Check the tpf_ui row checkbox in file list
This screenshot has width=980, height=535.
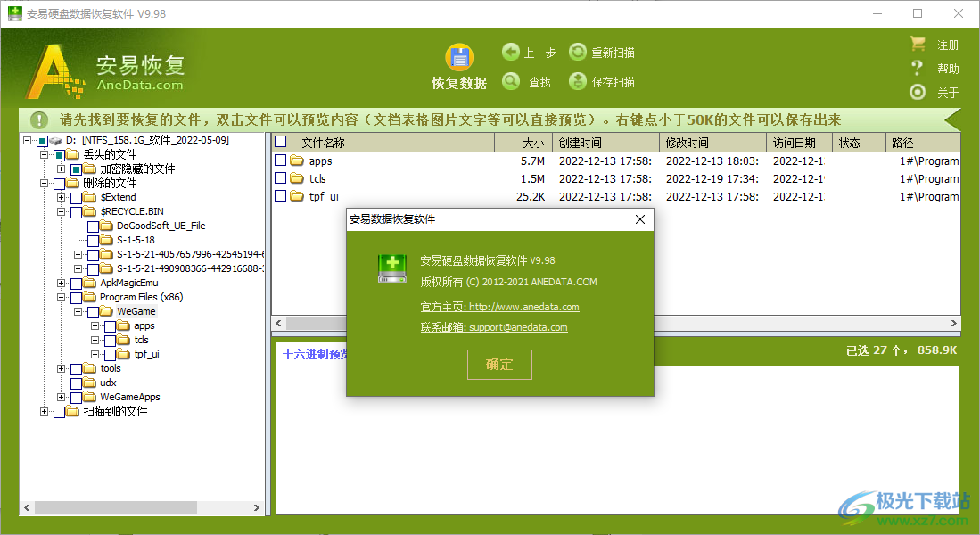point(281,195)
